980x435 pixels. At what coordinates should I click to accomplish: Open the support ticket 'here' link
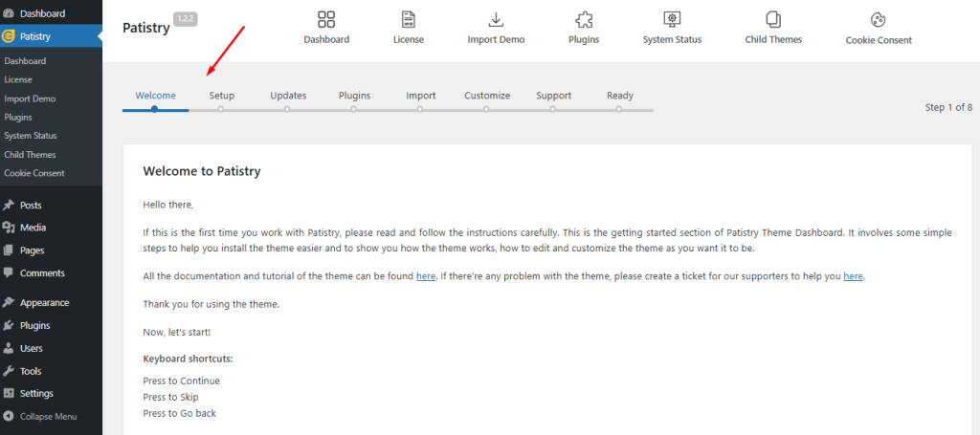click(x=853, y=276)
